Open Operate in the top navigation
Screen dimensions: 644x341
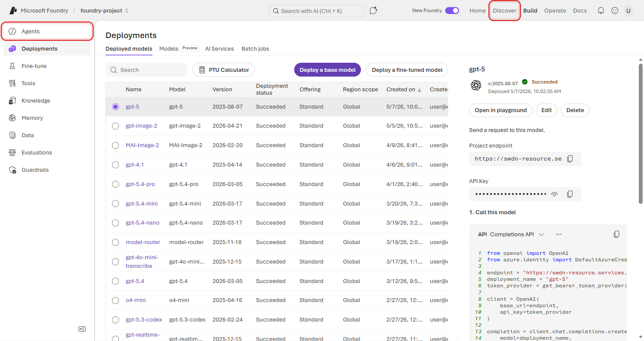pyautogui.click(x=555, y=10)
